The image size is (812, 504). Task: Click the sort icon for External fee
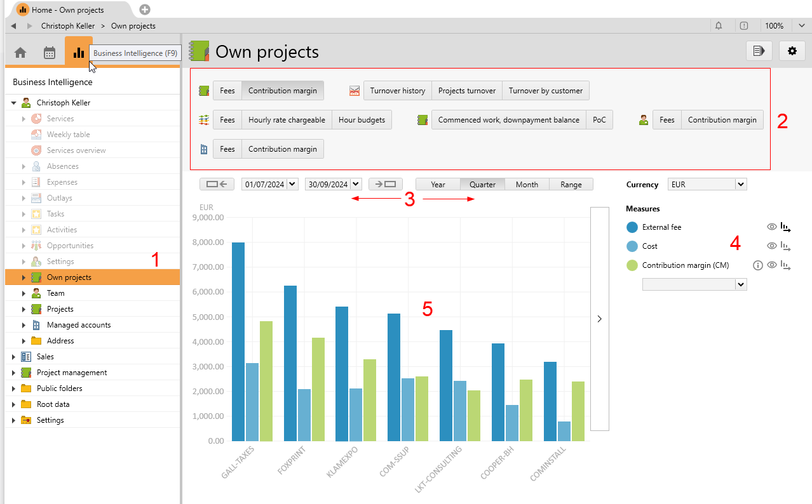(786, 227)
